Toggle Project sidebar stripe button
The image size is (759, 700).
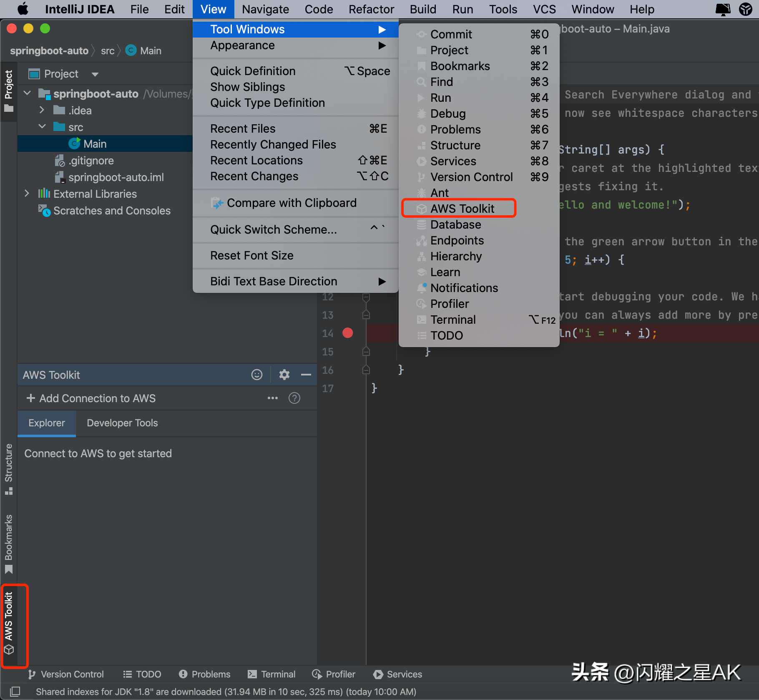click(9, 91)
